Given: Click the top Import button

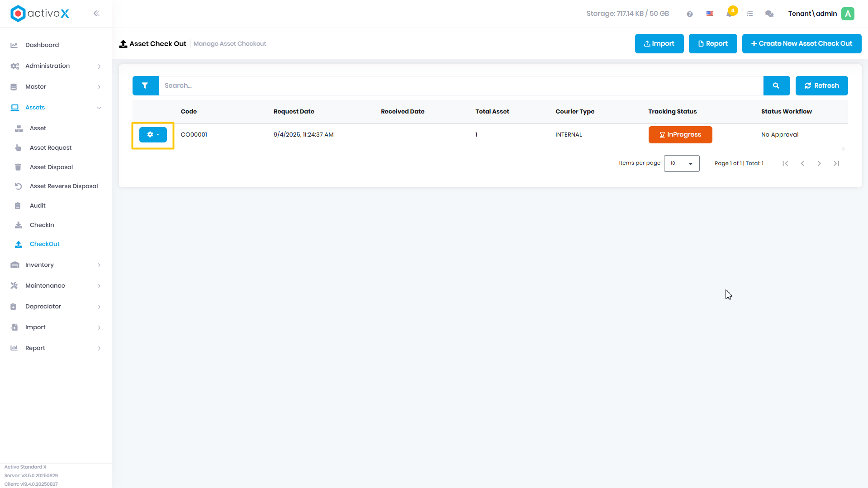Looking at the screenshot, I should coord(659,44).
